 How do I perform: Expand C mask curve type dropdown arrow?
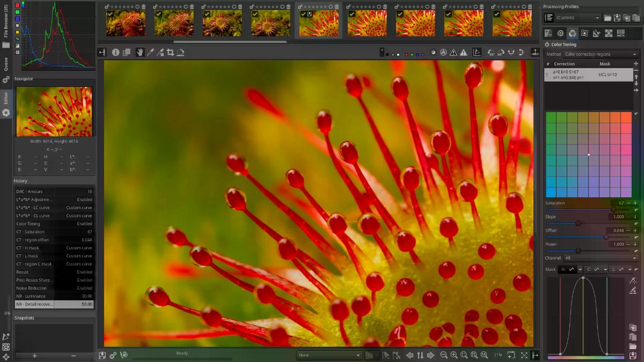(605, 269)
